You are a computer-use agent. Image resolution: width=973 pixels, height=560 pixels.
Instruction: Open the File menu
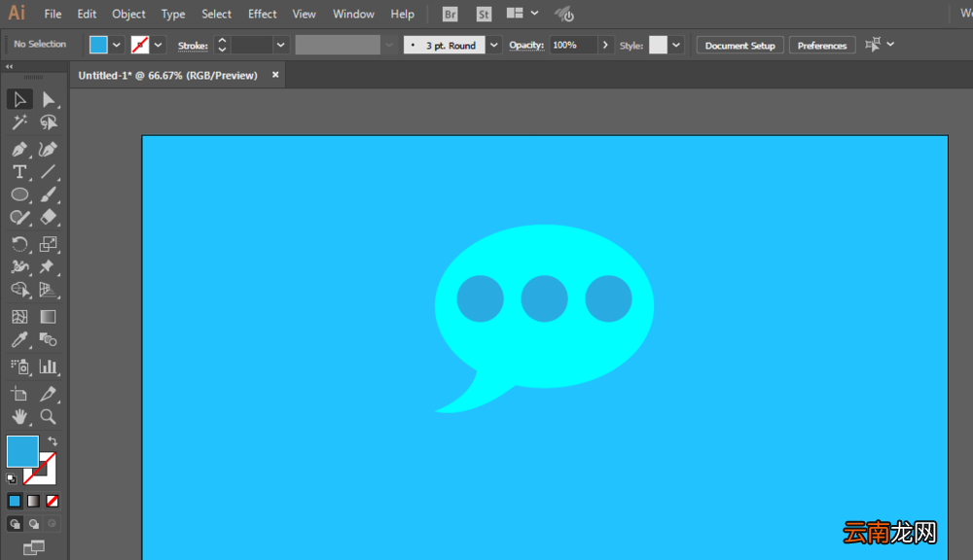click(x=53, y=14)
